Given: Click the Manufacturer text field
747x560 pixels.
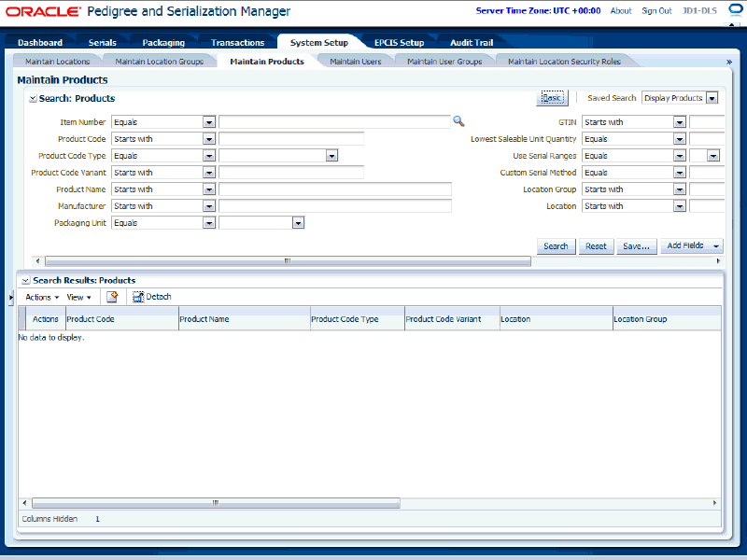Looking at the screenshot, I should click(335, 206).
